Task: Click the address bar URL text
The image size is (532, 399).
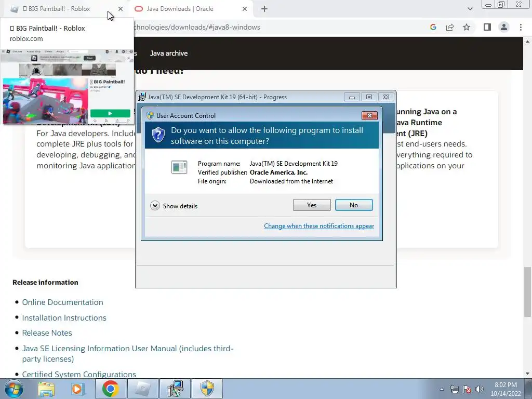Action: coord(197,27)
